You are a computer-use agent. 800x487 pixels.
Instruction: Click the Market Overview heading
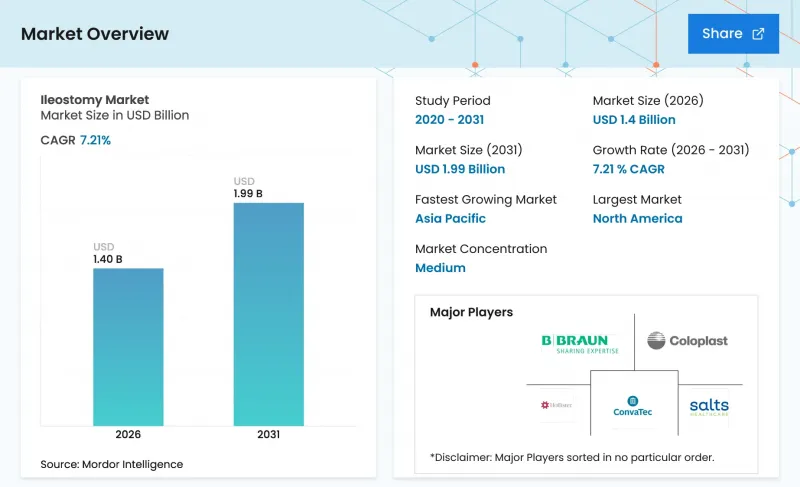tap(95, 34)
